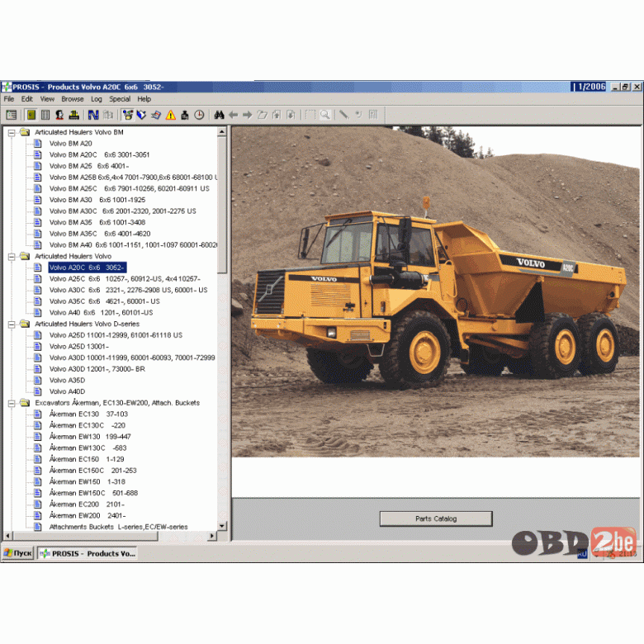Open the Browse menu
This screenshot has width=644, height=644.
pos(73,99)
